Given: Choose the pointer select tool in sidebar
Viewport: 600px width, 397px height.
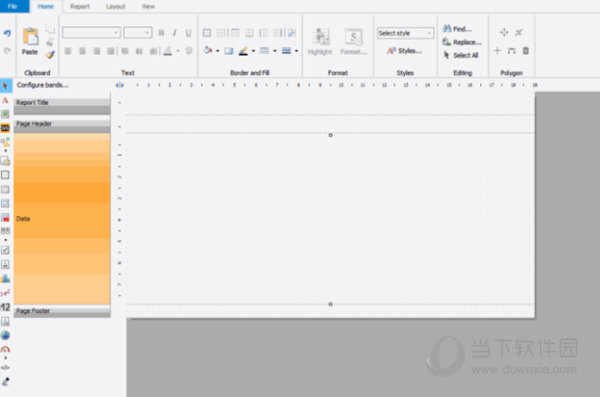Looking at the screenshot, I should point(5,85).
